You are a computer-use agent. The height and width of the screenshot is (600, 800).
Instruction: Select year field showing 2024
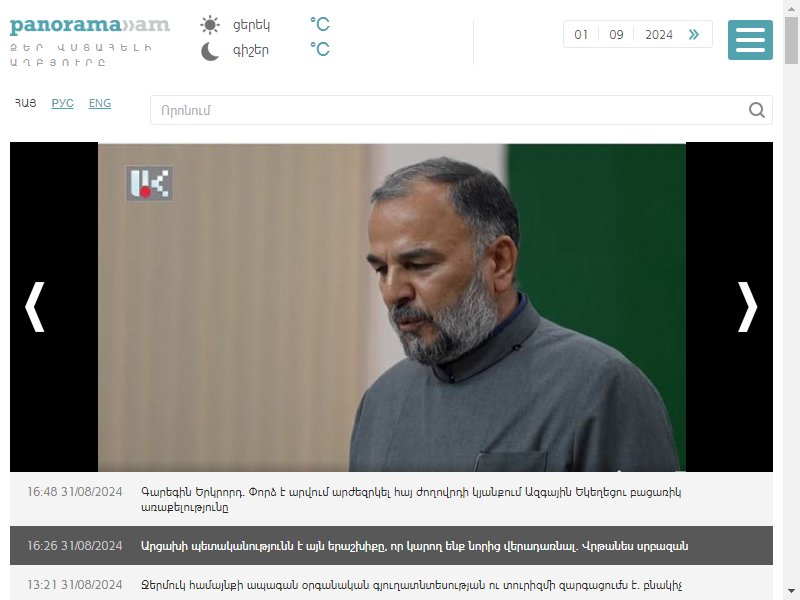(x=659, y=34)
